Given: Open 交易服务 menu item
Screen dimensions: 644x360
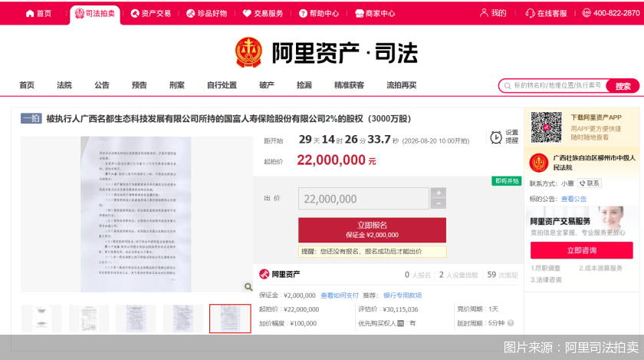Looking at the screenshot, I should click(263, 14).
